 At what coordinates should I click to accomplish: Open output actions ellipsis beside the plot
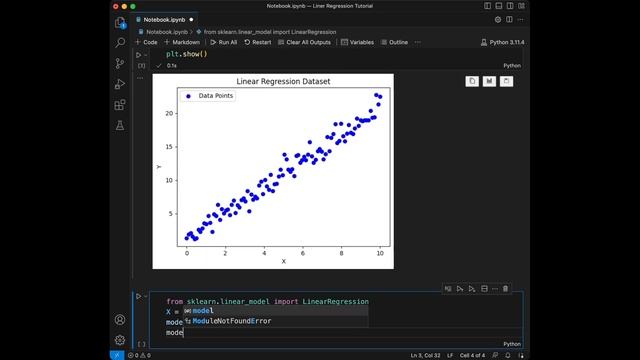pos(140,78)
